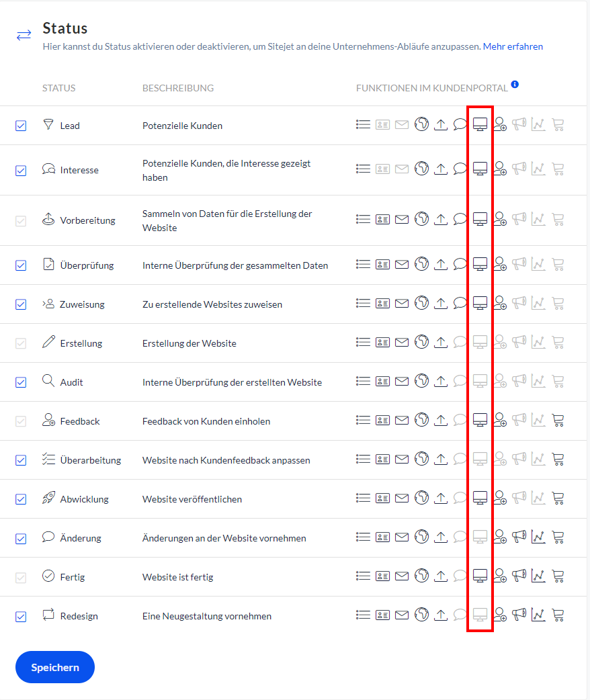Click the envelope icon in the Fertig row

pos(402,576)
